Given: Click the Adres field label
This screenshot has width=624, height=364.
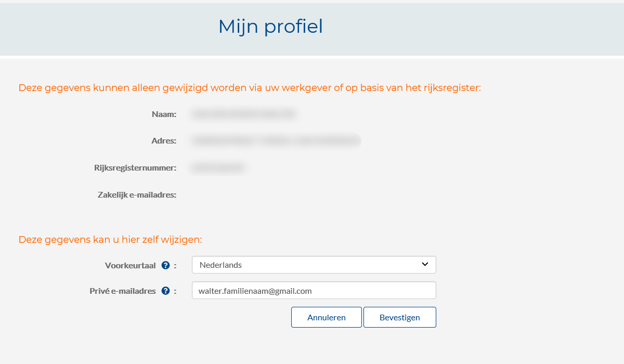Looking at the screenshot, I should (163, 140).
